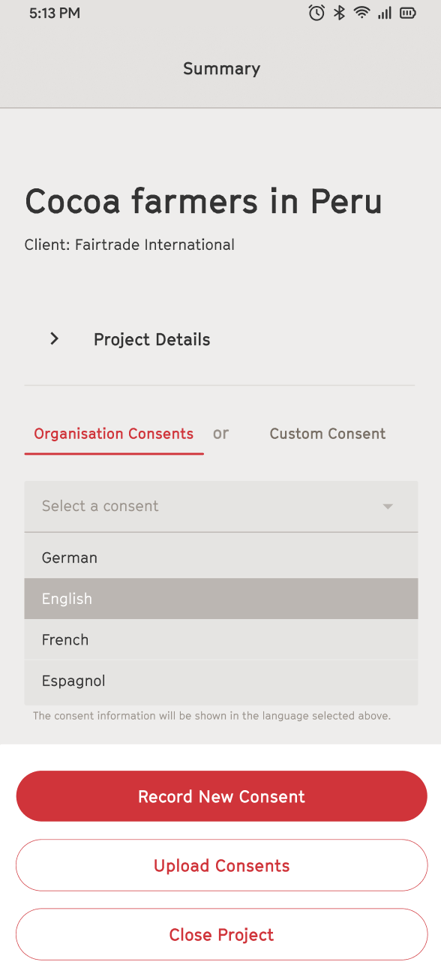Tap the Close Project button
The image size is (441, 980).
click(221, 934)
